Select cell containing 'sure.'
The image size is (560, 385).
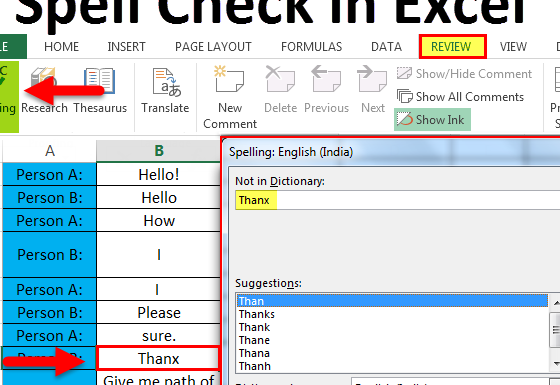(x=159, y=335)
